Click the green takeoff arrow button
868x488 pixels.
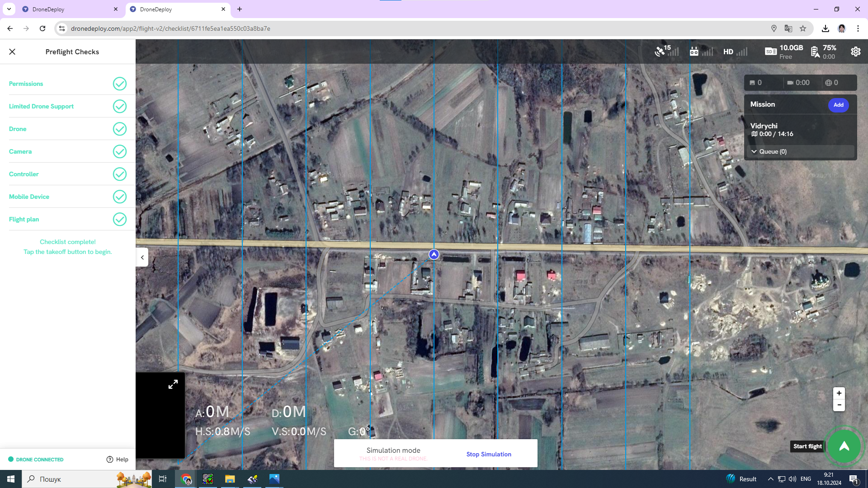tap(844, 446)
